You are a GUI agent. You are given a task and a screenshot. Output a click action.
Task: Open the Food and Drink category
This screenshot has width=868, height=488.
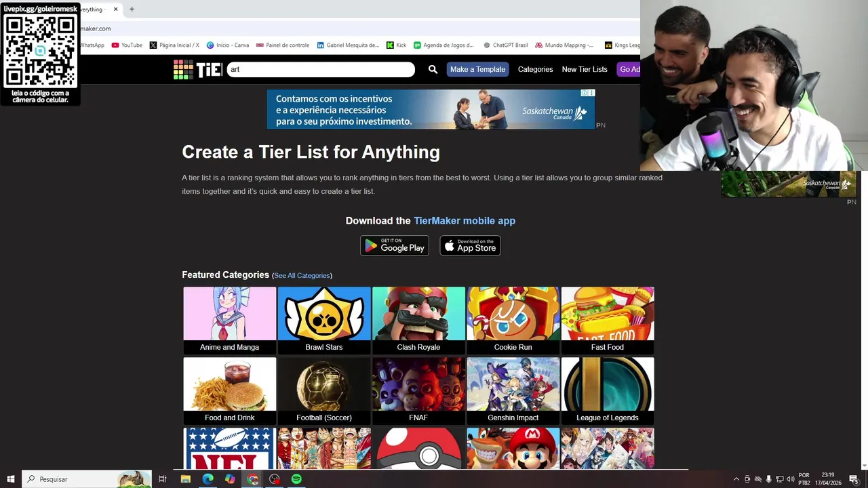[230, 391]
